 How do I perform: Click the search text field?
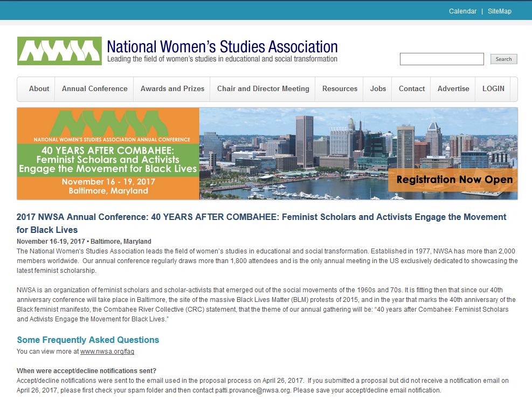tap(441, 59)
